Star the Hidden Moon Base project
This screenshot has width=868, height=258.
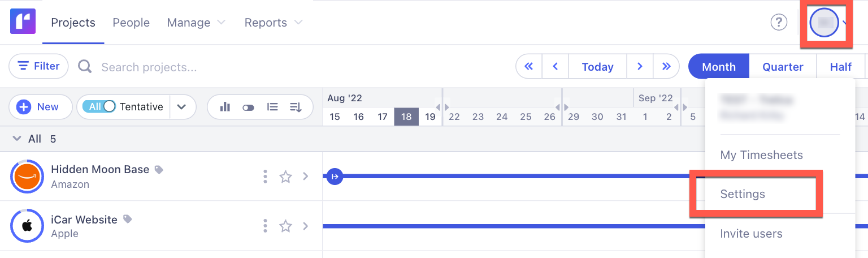(x=285, y=177)
